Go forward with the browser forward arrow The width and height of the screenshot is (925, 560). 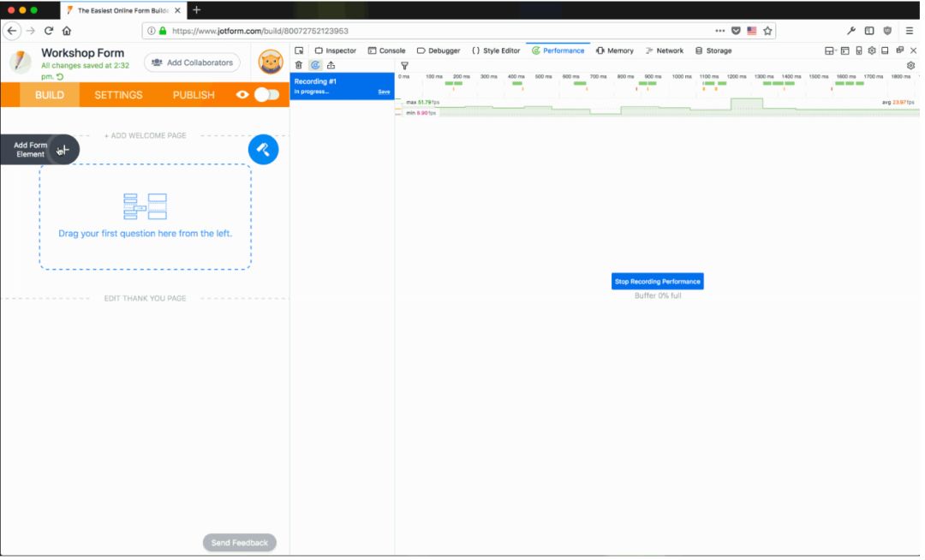(x=31, y=31)
